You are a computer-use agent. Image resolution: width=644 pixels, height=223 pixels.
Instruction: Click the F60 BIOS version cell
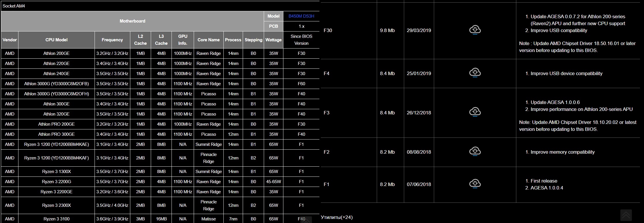coord(301,84)
